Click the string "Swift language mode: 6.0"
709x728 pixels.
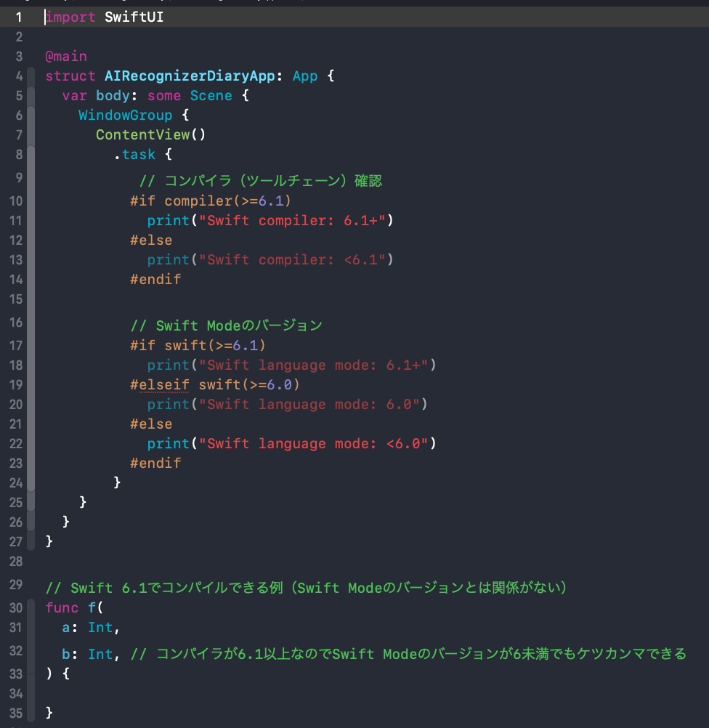(309, 405)
